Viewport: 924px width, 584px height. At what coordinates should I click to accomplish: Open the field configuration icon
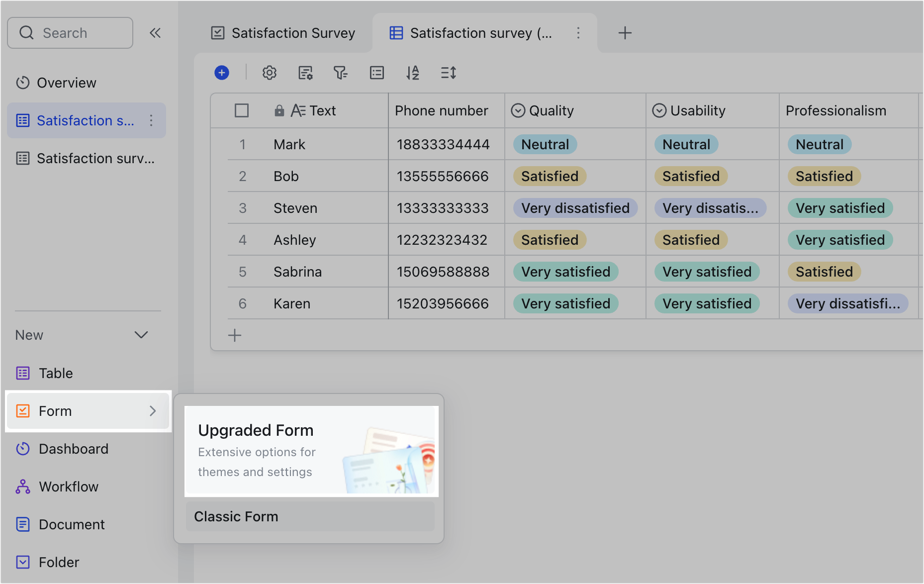point(305,73)
